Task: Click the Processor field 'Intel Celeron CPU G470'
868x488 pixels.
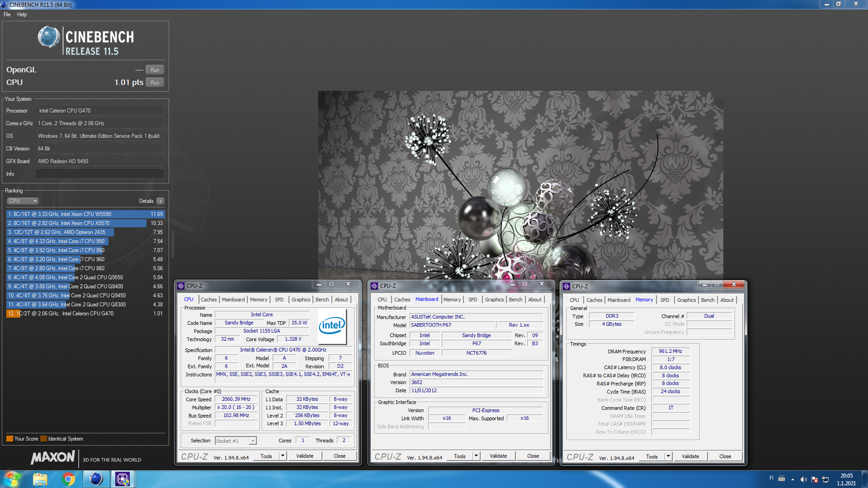Action: pos(100,111)
